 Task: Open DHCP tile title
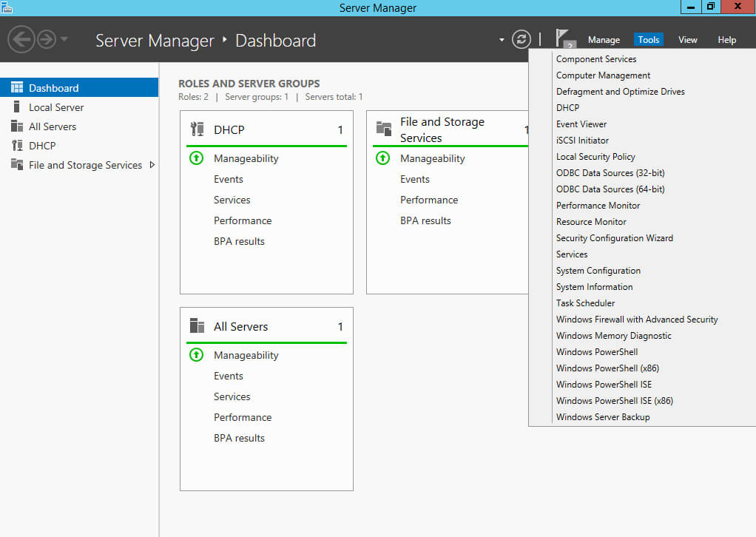click(x=229, y=129)
